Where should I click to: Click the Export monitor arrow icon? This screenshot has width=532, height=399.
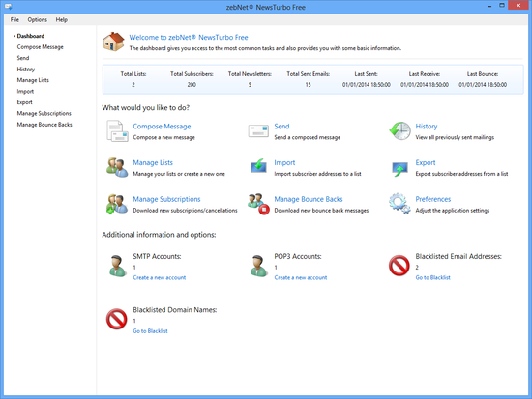(399, 169)
